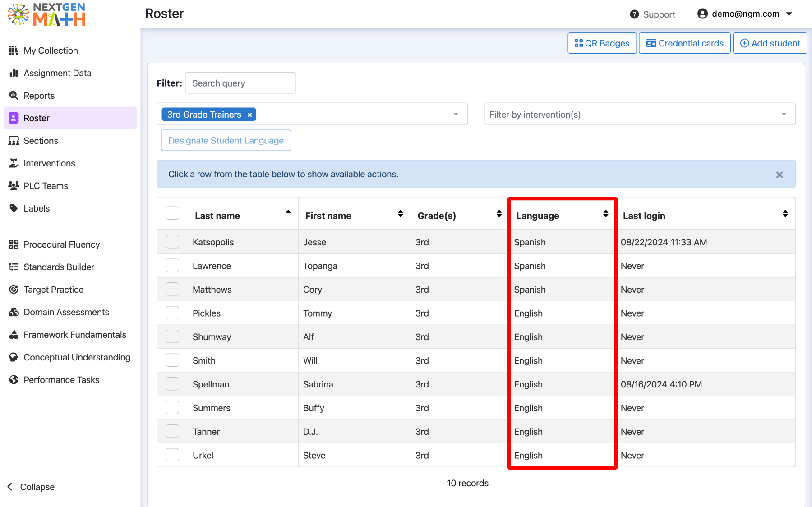The image size is (812, 507).
Task: Open the Support link
Action: 653,14
